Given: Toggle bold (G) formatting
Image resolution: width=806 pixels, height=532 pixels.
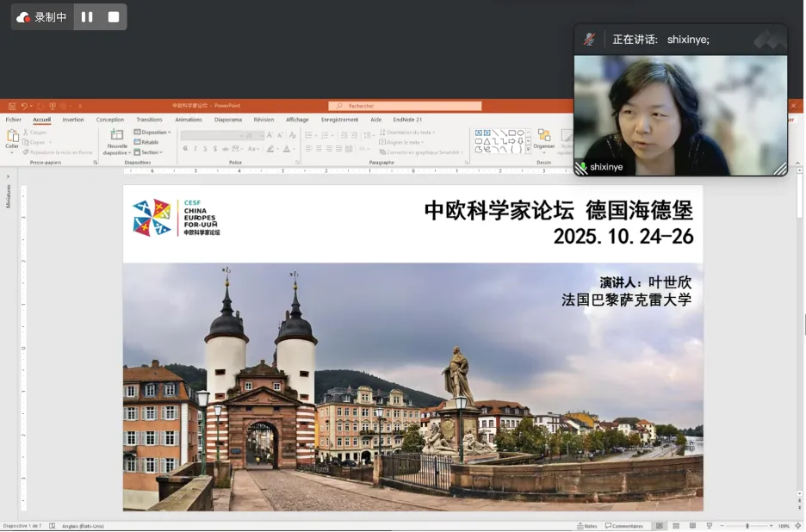Looking at the screenshot, I should 185,149.
